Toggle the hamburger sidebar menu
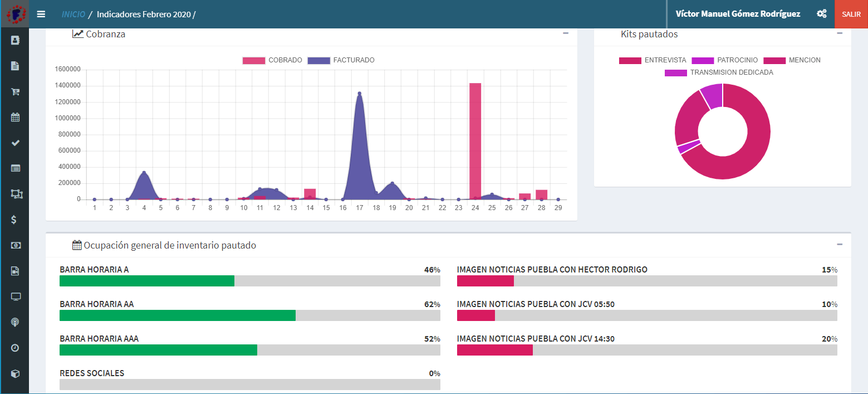This screenshot has height=394, width=868. (x=41, y=14)
